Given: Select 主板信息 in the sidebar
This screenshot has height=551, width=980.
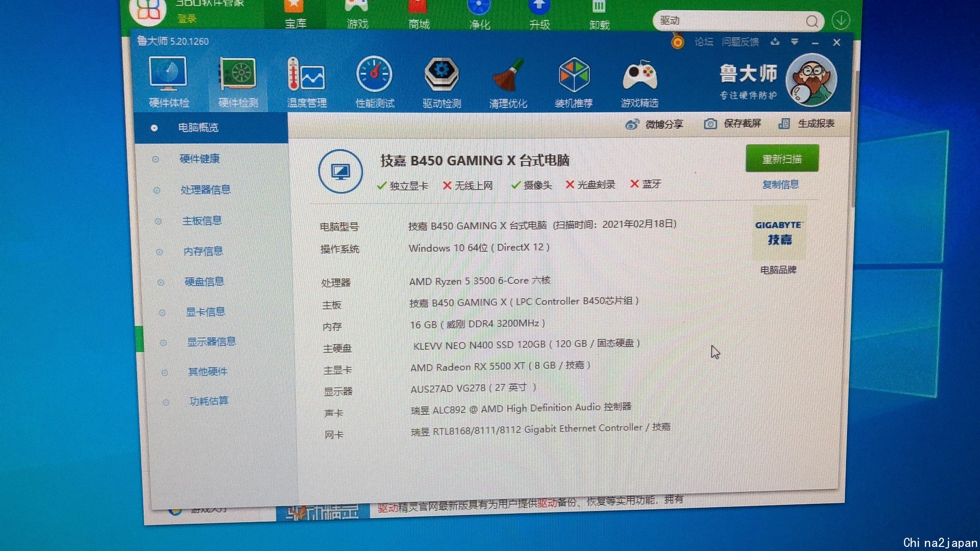Looking at the screenshot, I should [202, 220].
